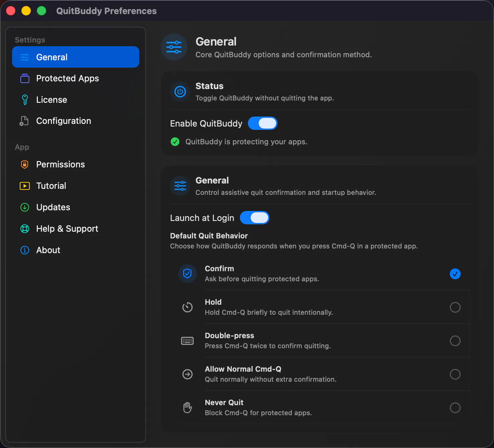Viewport: 494px width, 448px height.
Task: Turn off Launch at Login toggle
Action: (255, 218)
